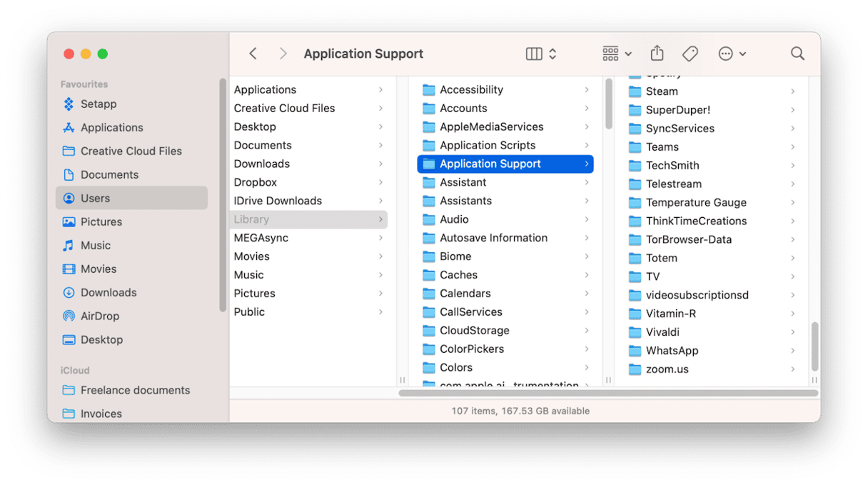Open Creative Cloud Files in sidebar
This screenshot has width=868, height=485.
click(131, 151)
